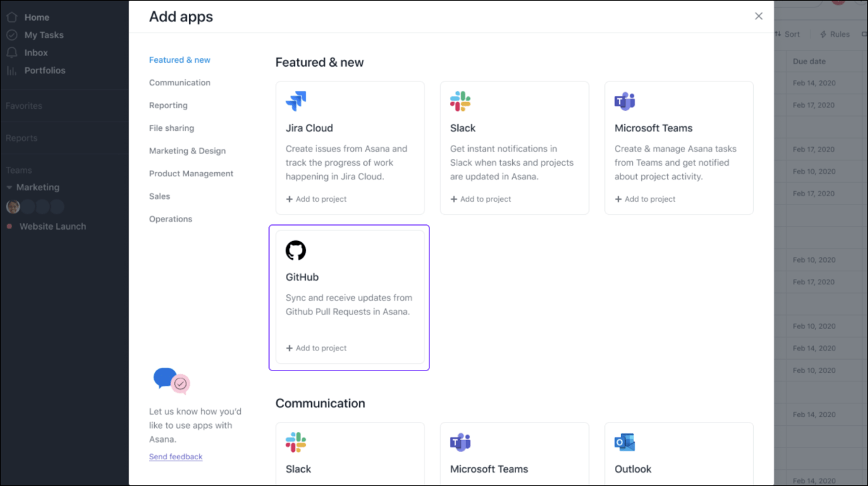
Task: Click the Slack logo in Featured section
Action: pyautogui.click(x=460, y=101)
